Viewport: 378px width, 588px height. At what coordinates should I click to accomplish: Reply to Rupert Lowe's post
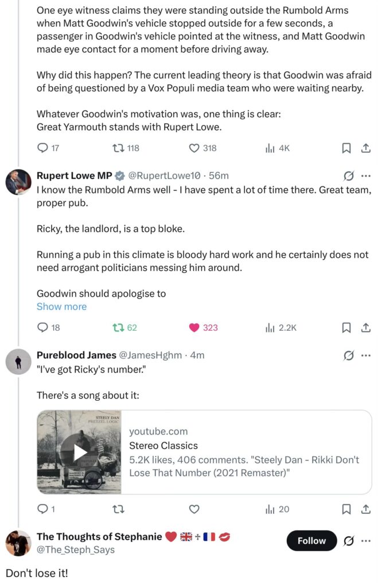click(x=42, y=328)
